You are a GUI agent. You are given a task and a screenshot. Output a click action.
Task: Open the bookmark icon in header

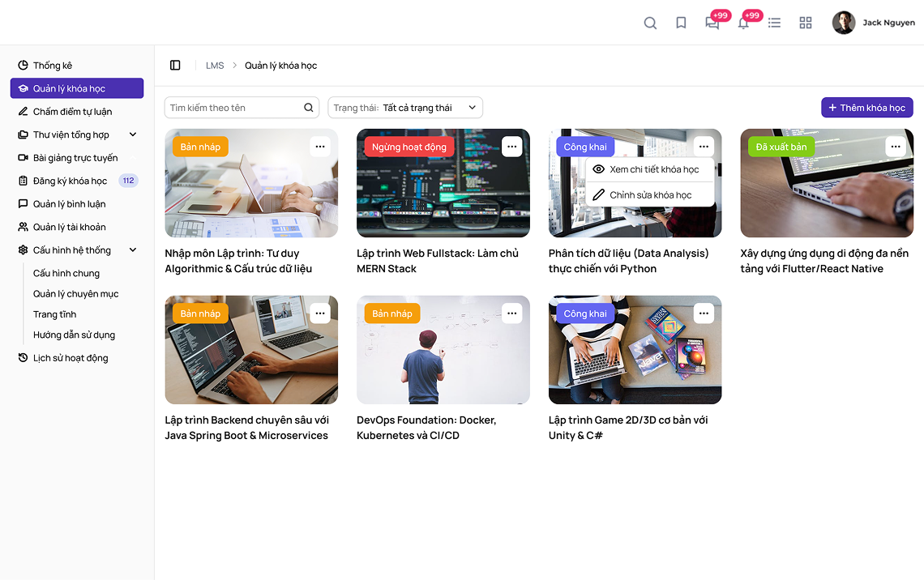[681, 23]
